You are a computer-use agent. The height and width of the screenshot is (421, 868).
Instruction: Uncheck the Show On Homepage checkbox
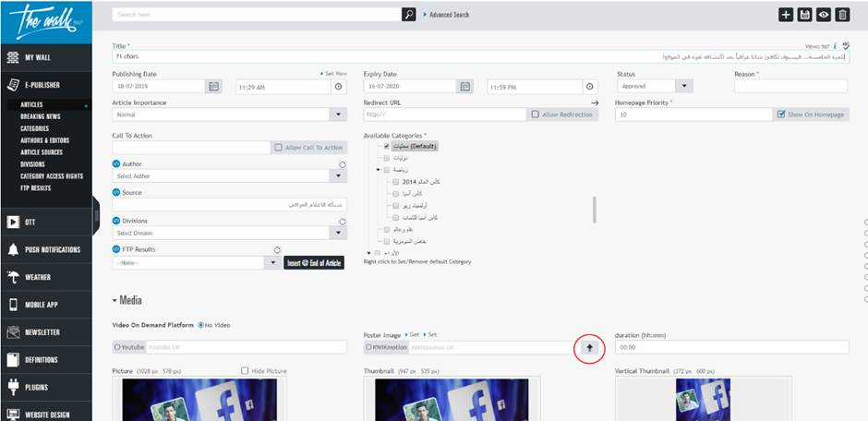click(781, 114)
